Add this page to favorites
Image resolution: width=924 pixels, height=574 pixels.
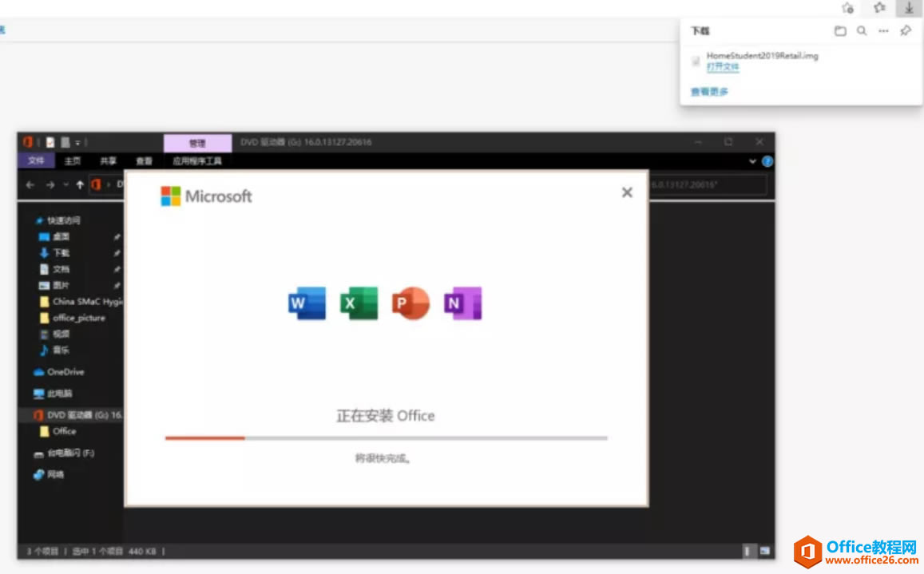click(x=847, y=8)
